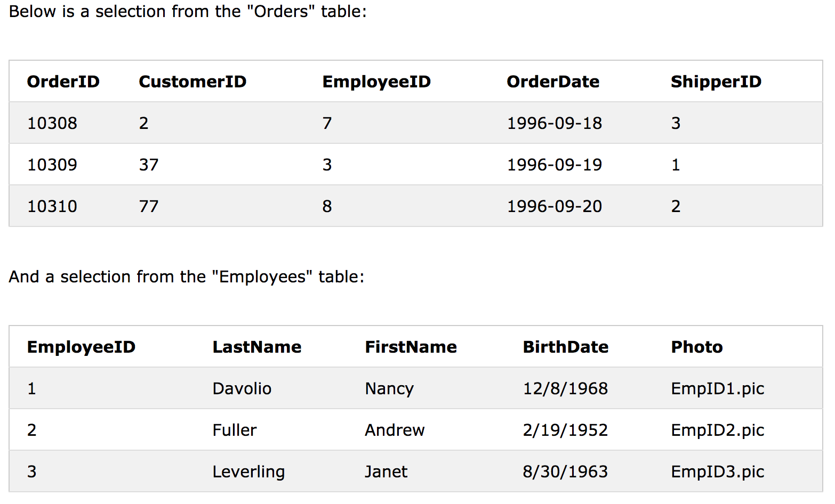Viewport: 835px width, 504px height.
Task: Click the ShipperID column header
Action: coord(716,82)
